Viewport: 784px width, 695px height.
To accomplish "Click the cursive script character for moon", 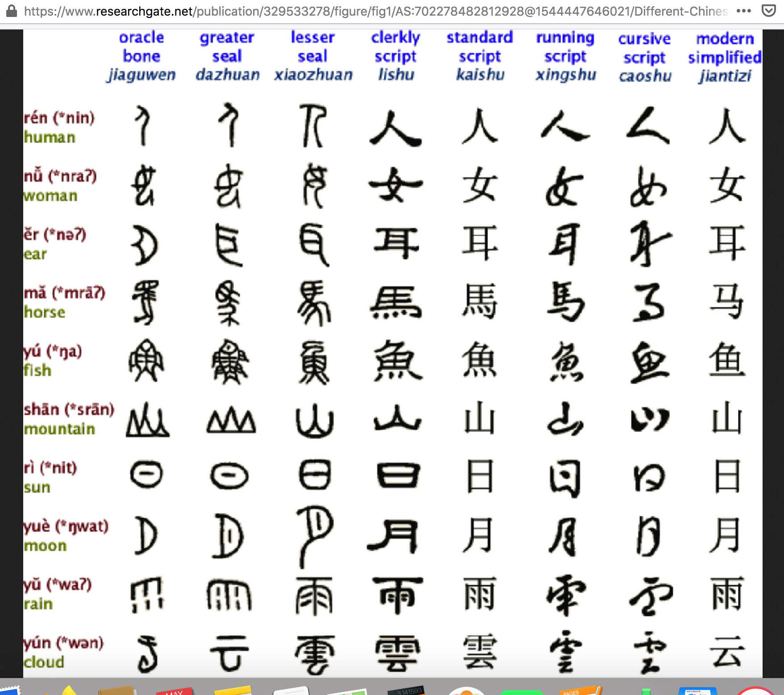I will coord(648,536).
